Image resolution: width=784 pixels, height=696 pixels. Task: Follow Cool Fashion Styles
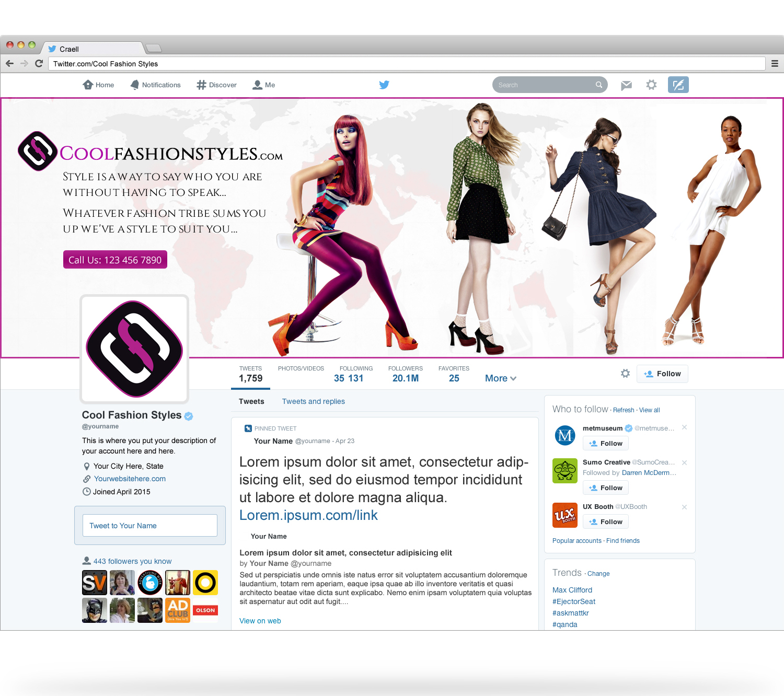pyautogui.click(x=662, y=374)
